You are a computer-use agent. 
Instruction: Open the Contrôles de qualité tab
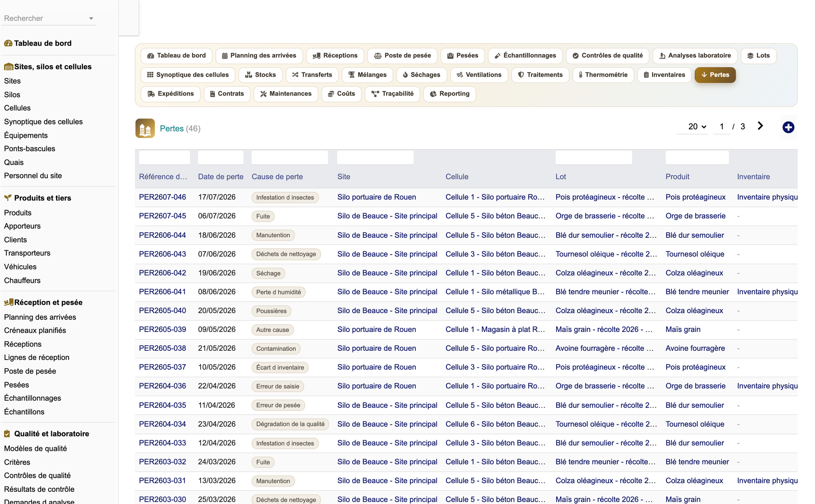point(608,56)
